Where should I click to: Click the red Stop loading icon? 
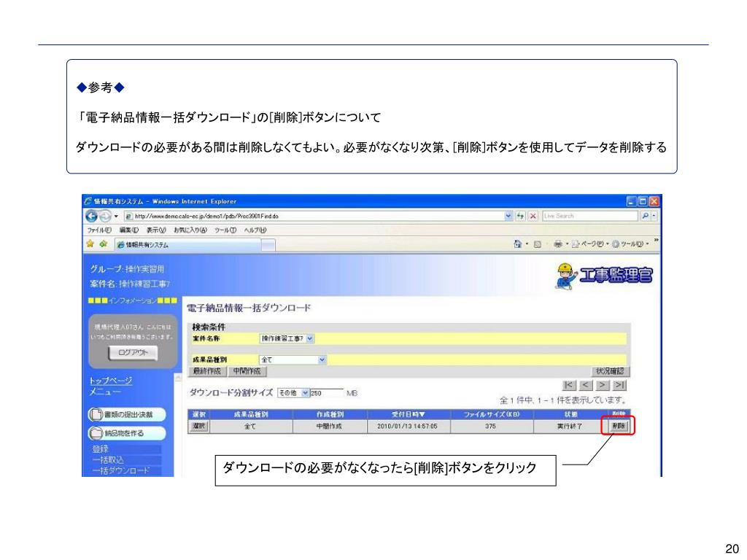pos(533,216)
